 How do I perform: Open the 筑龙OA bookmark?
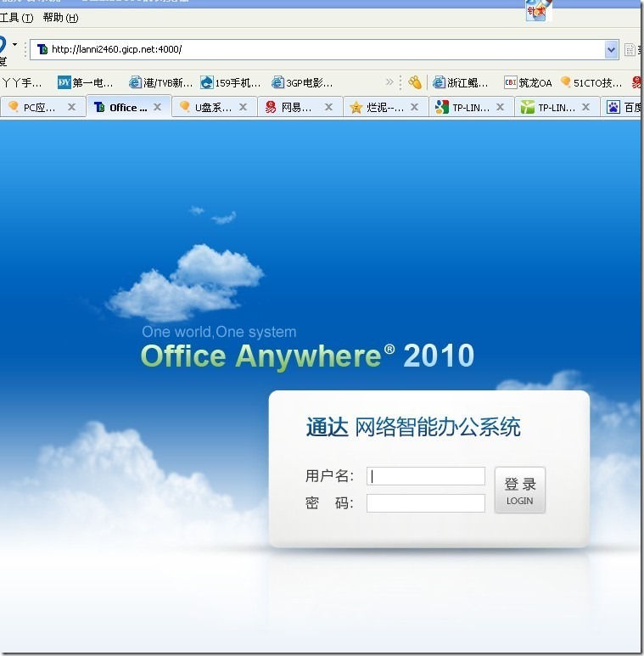click(528, 83)
